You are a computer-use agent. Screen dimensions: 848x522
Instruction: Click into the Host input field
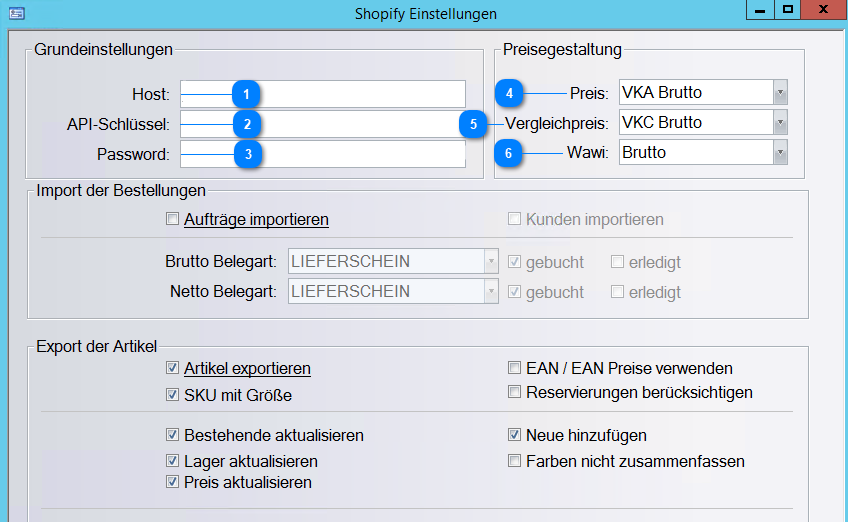tap(323, 94)
